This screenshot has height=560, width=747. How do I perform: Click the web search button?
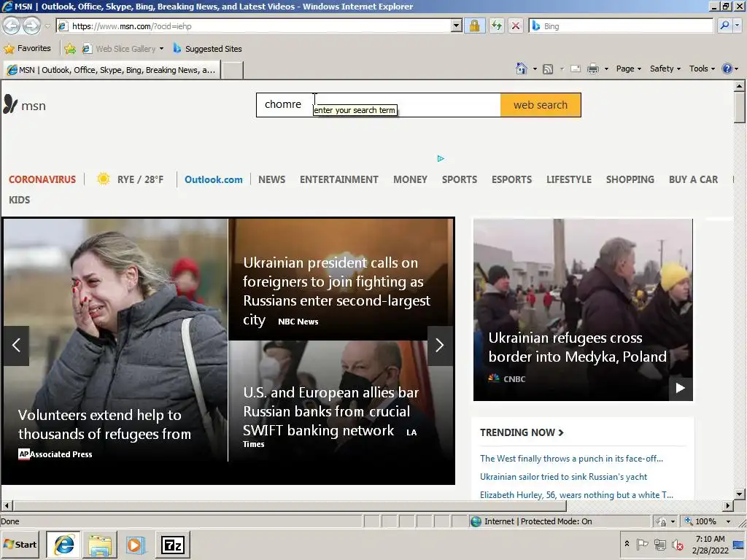pyautogui.click(x=541, y=105)
